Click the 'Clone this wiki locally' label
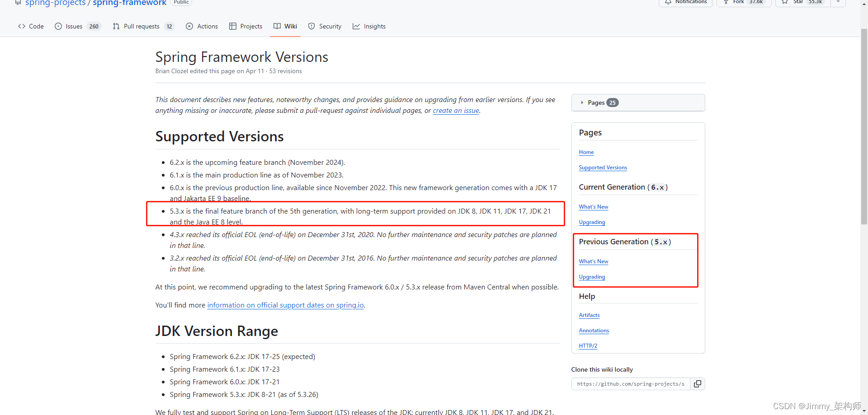The image size is (868, 415). click(x=602, y=369)
